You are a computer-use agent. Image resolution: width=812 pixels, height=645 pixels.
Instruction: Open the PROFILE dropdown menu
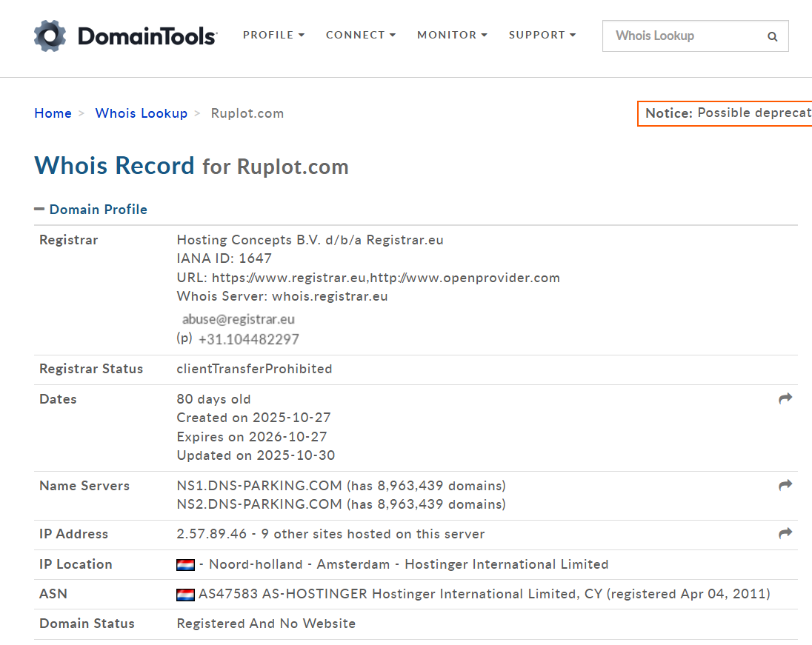pos(273,35)
